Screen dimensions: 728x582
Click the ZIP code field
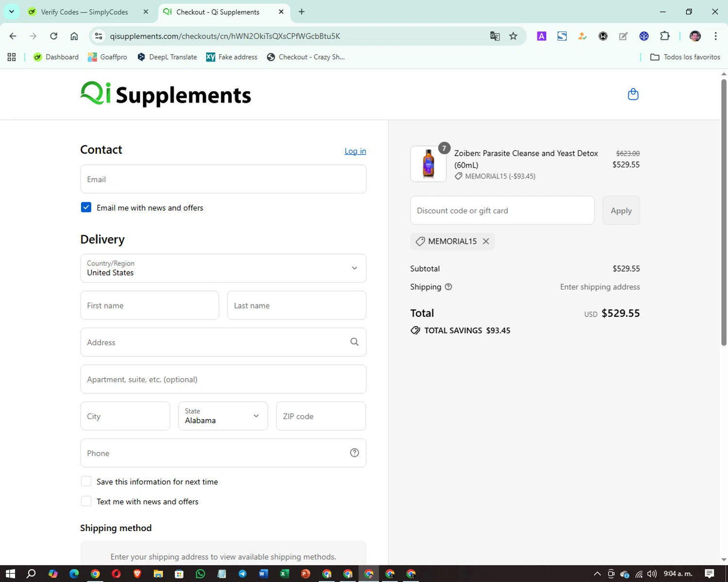point(321,416)
